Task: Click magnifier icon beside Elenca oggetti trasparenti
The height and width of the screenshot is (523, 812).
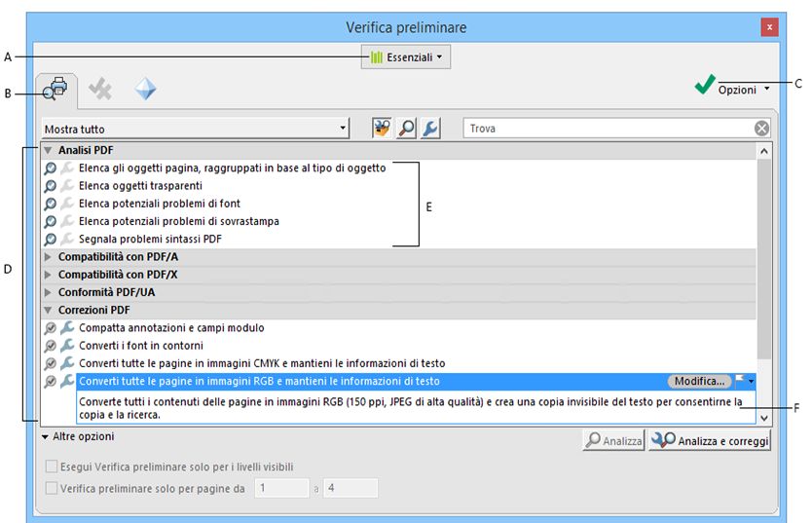Action: (x=51, y=185)
